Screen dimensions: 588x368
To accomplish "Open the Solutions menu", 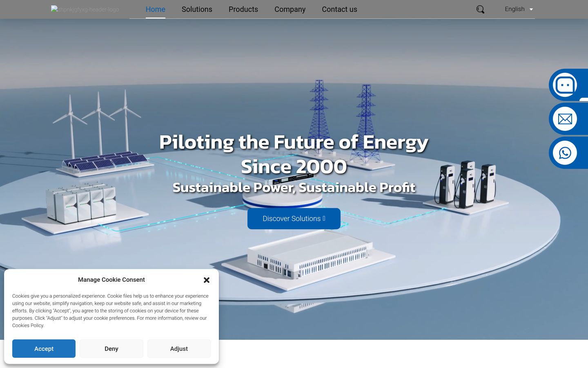I will pos(197,9).
